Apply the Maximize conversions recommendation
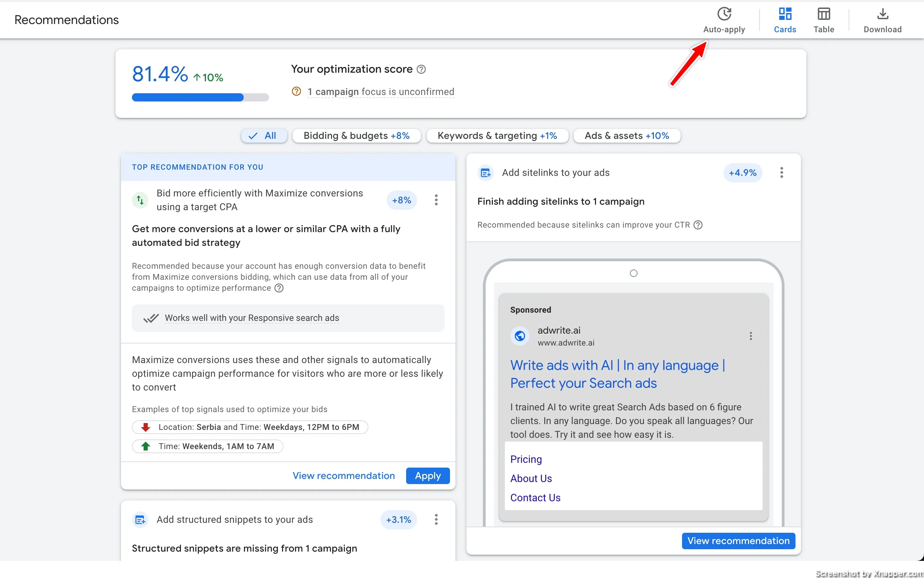The width and height of the screenshot is (924, 578). click(427, 475)
